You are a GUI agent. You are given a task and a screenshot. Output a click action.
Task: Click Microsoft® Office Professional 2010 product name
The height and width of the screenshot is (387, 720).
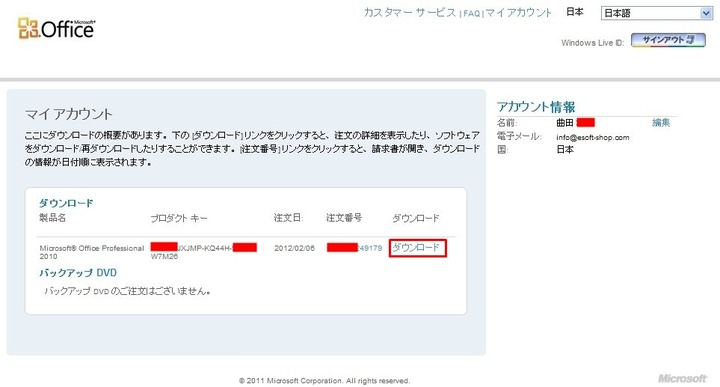(91, 252)
